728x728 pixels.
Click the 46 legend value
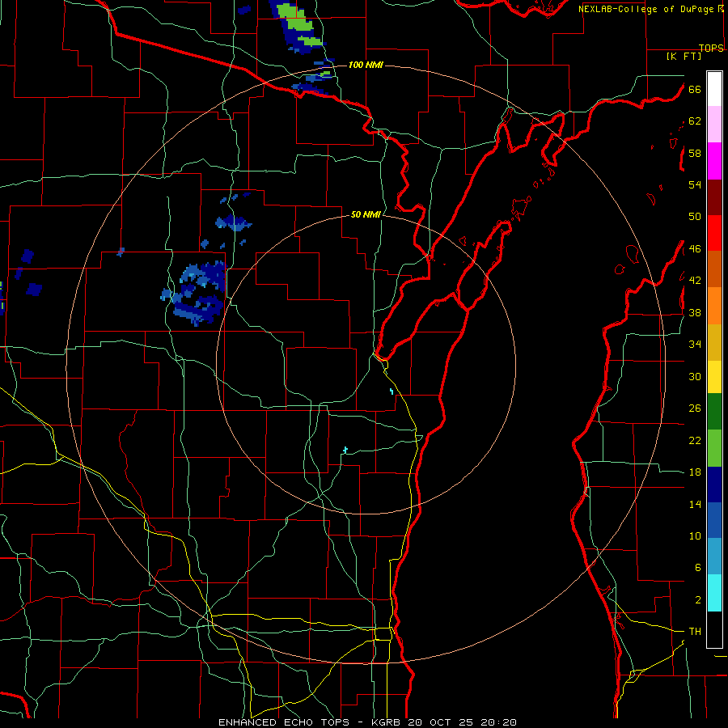point(695,249)
